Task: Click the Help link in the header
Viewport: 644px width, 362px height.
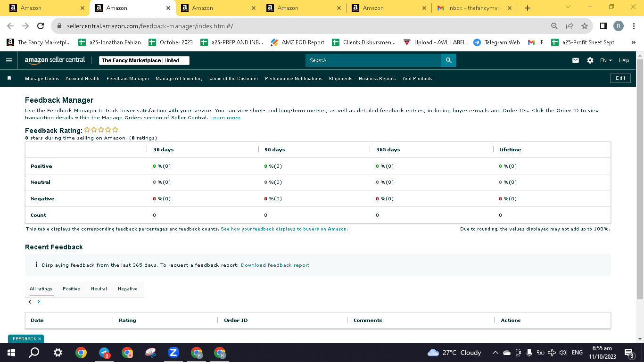Action: [624, 60]
